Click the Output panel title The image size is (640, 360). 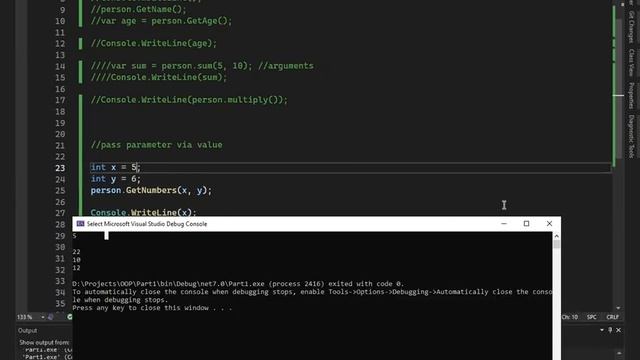click(27, 330)
